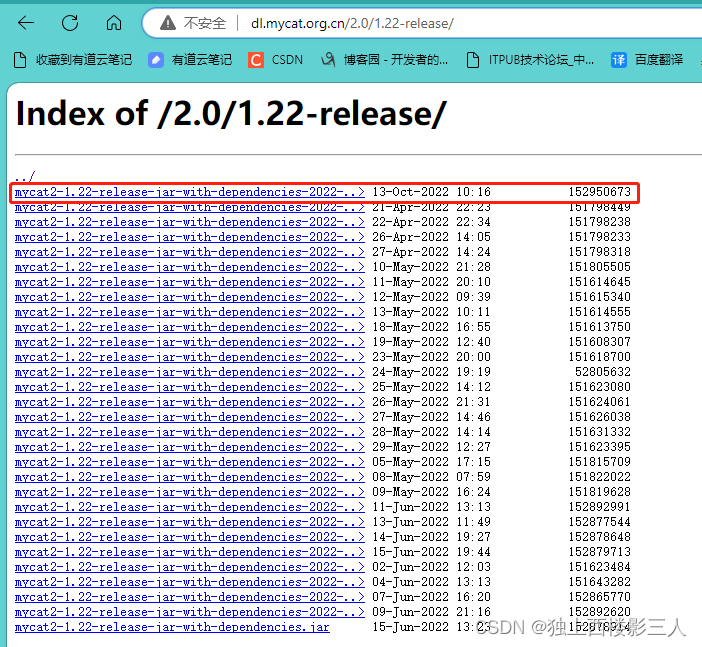This screenshot has height=647, width=702.
Task: Download the jar dated 02-Jun-2022 12:03
Action: (x=189, y=567)
